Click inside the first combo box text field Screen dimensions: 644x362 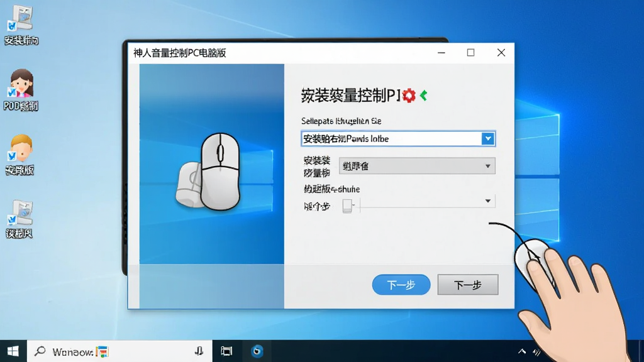[391, 139]
